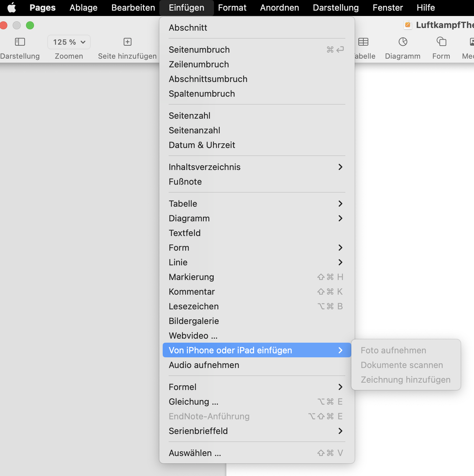Expand the Form submenu in the menu
The width and height of the screenshot is (474, 476).
(257, 248)
